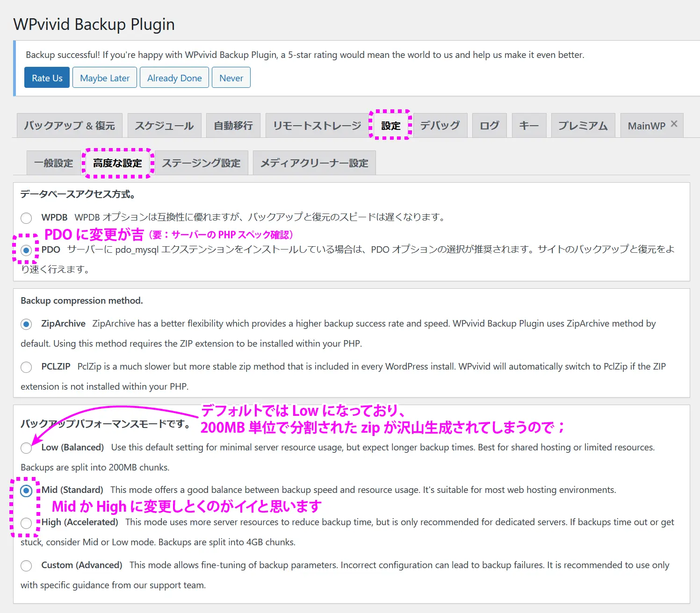
Task: Choose PCLZIP compression method
Action: 26,367
